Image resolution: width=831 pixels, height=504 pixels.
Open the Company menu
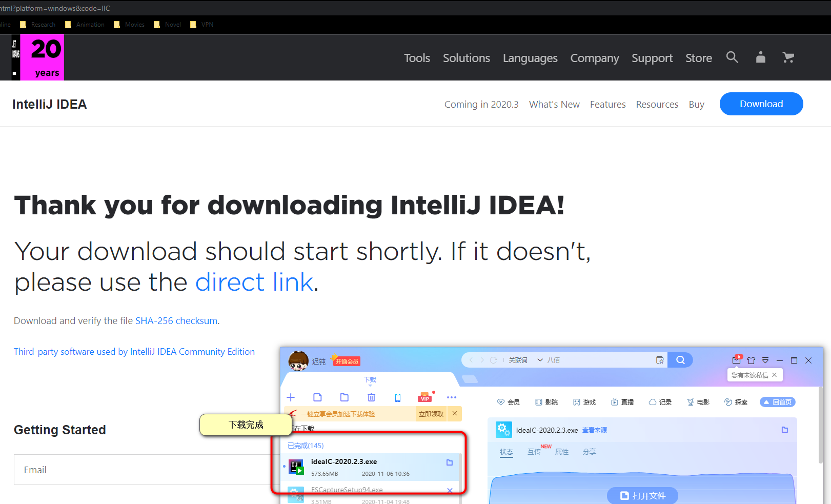[x=595, y=58]
